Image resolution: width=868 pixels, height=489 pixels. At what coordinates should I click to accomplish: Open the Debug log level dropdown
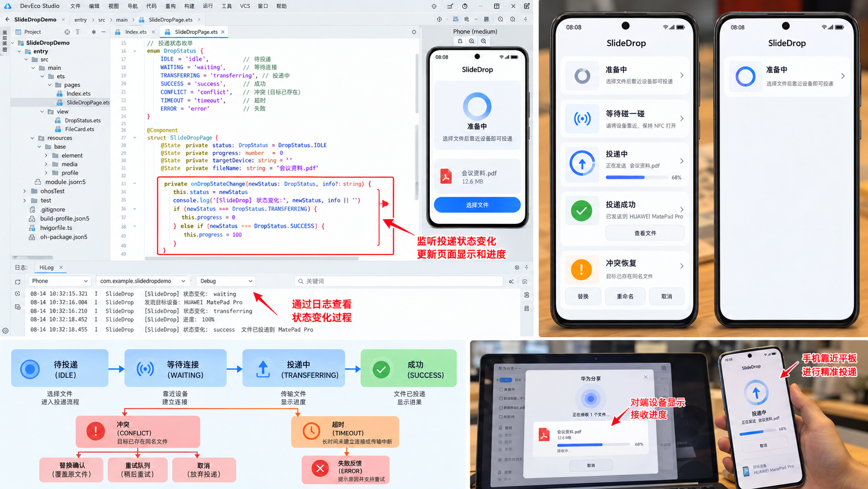(x=226, y=281)
